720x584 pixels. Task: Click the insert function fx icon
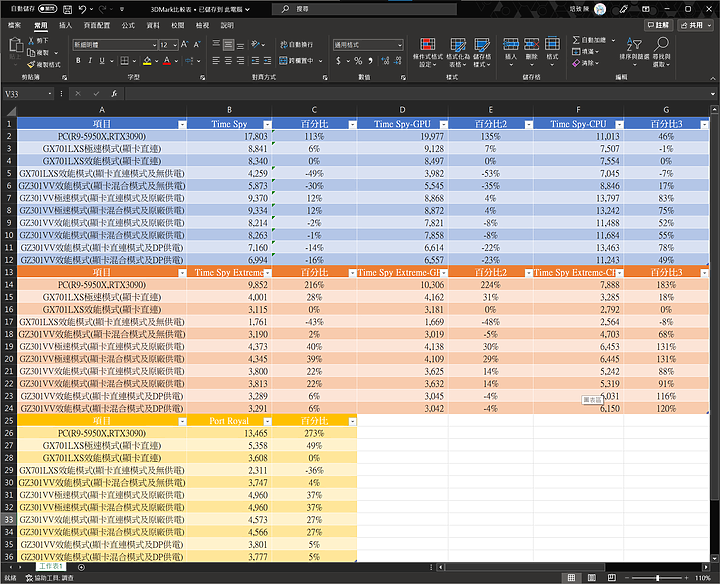pyautogui.click(x=114, y=94)
